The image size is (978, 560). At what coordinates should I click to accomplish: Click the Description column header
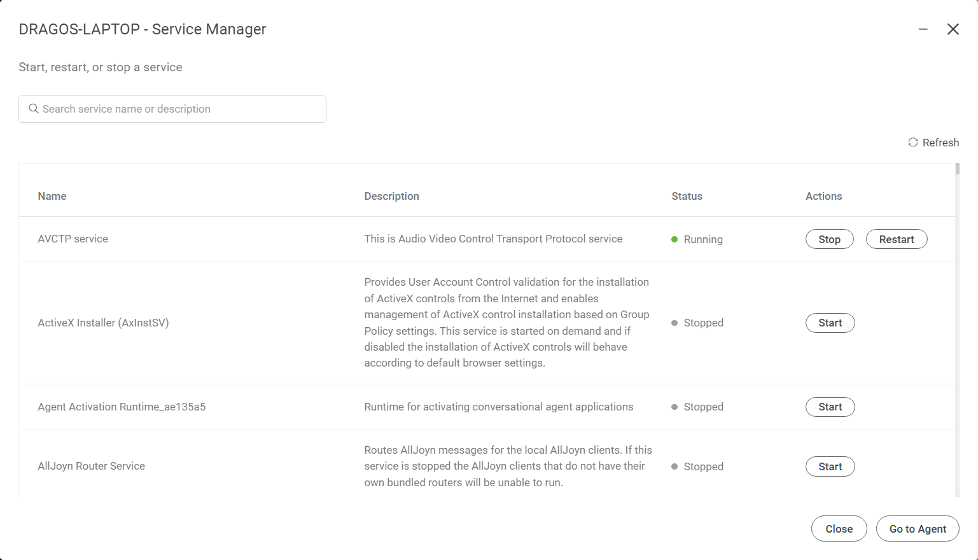pos(392,196)
